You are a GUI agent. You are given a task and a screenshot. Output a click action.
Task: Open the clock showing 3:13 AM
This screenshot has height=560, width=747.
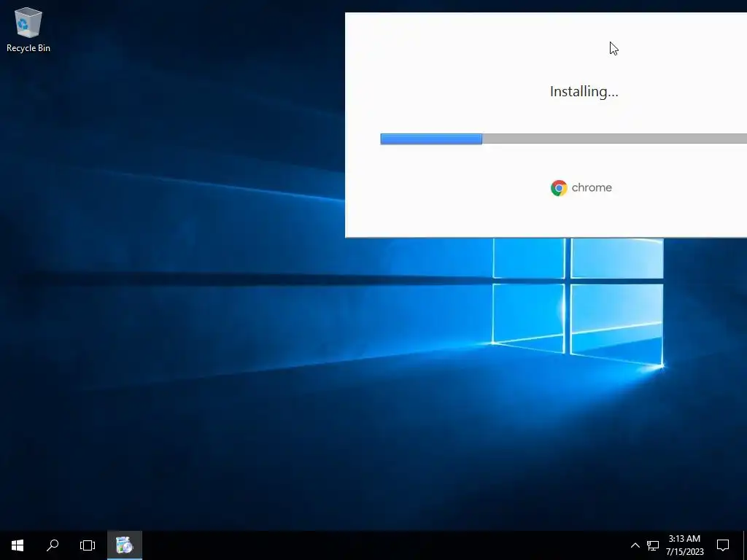click(684, 545)
